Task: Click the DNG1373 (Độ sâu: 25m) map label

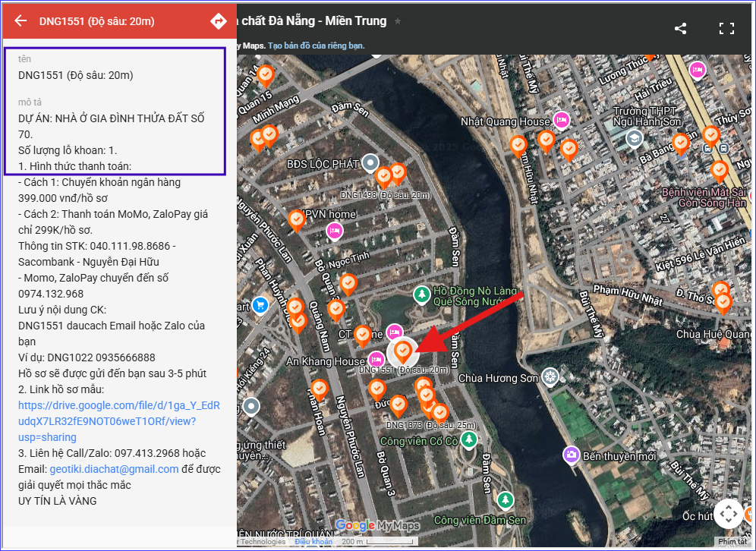Action: [431, 425]
